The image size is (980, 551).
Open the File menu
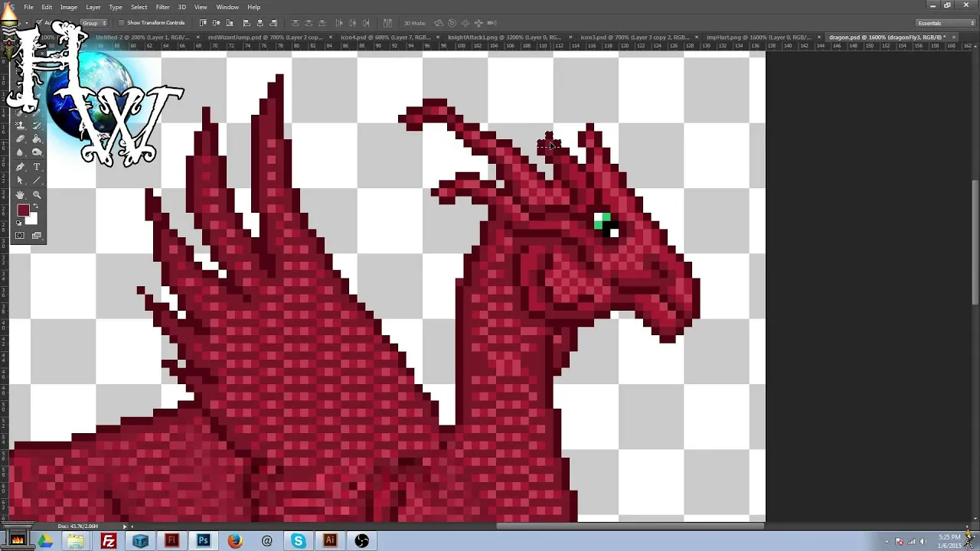click(28, 7)
